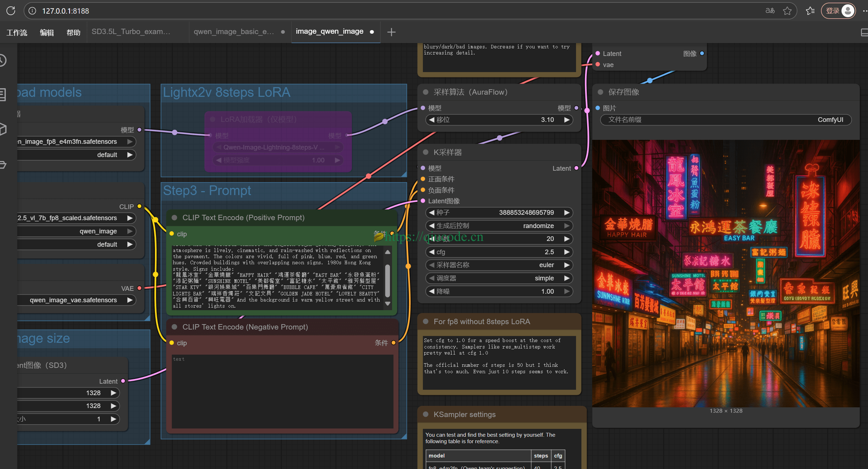
Task: Open 调度器 simple dropdown
Action: click(499, 278)
